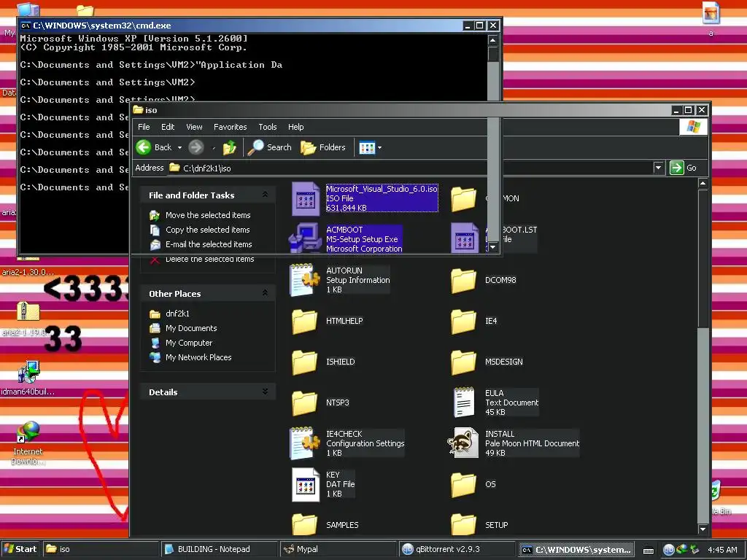Go up one folder level with the Up icon
Viewport: 747px width, 560px height.
point(230,147)
